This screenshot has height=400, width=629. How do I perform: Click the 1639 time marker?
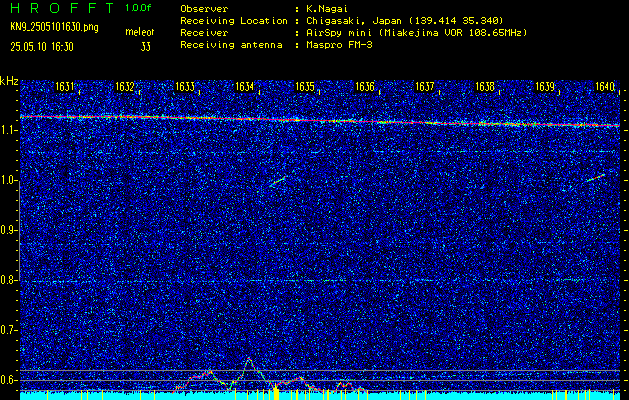(x=545, y=87)
